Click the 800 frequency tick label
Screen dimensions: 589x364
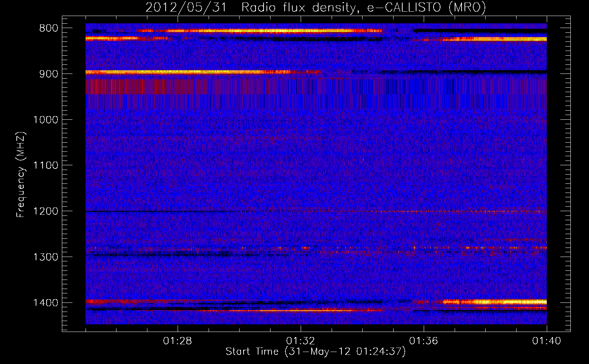(49, 28)
